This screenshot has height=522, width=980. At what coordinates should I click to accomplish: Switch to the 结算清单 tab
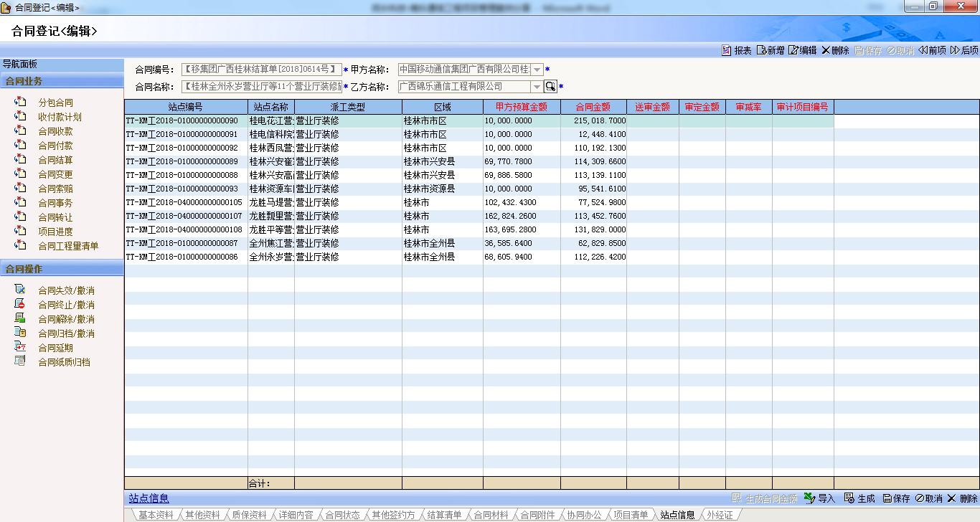(x=444, y=515)
